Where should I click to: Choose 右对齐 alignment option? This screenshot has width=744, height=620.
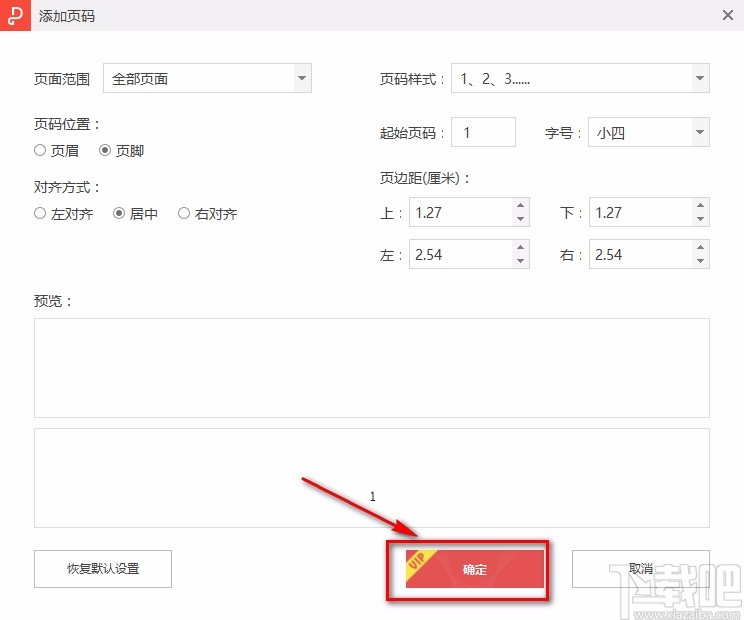click(183, 213)
